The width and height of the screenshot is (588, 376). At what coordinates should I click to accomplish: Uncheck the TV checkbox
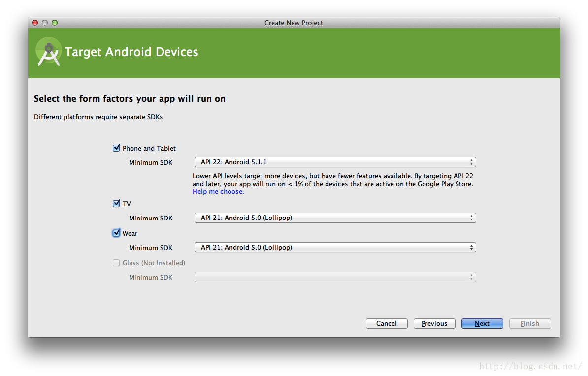[116, 204]
